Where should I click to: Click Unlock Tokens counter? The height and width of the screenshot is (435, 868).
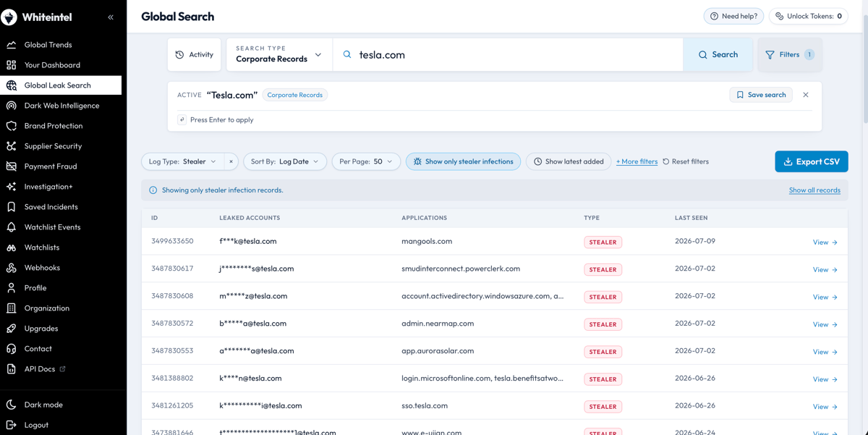tap(809, 16)
